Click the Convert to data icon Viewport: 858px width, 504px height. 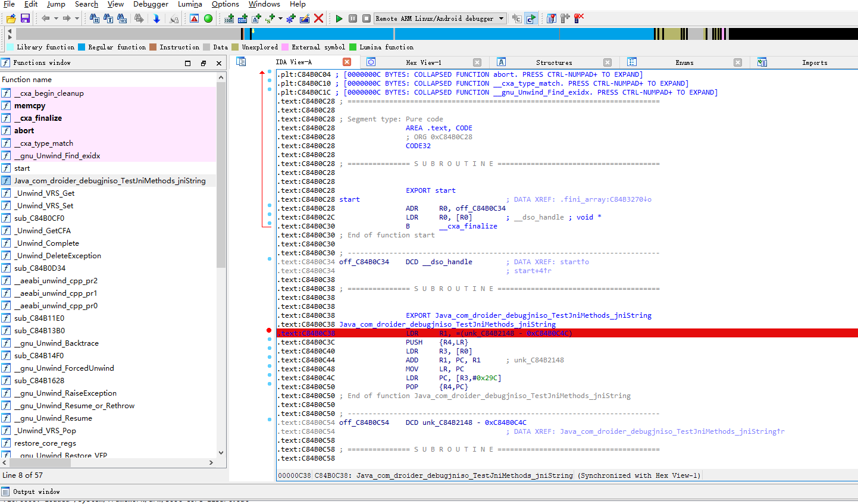pos(243,18)
